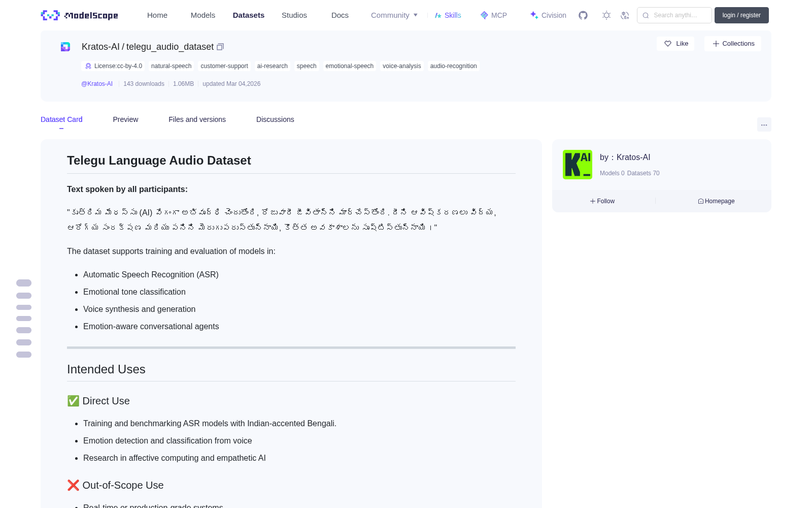This screenshot has height=508, width=812.
Task: Switch language with the translate icon
Action: [x=625, y=15]
